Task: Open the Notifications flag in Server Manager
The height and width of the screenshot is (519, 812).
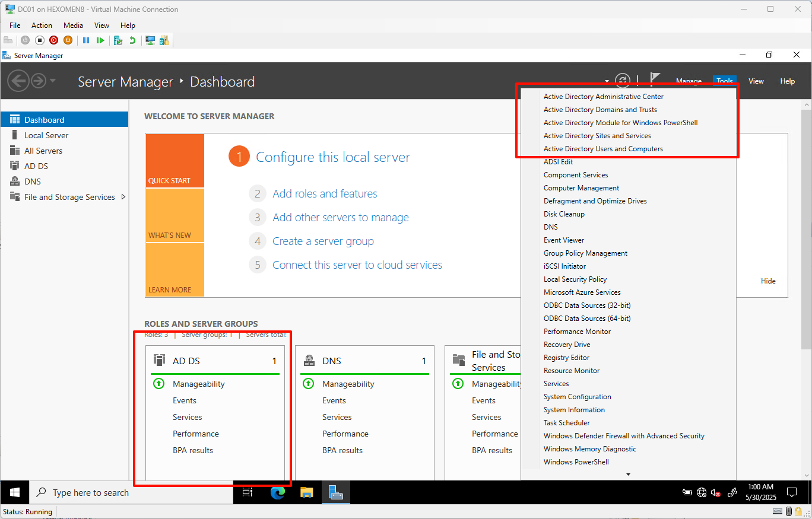Action: [655, 79]
